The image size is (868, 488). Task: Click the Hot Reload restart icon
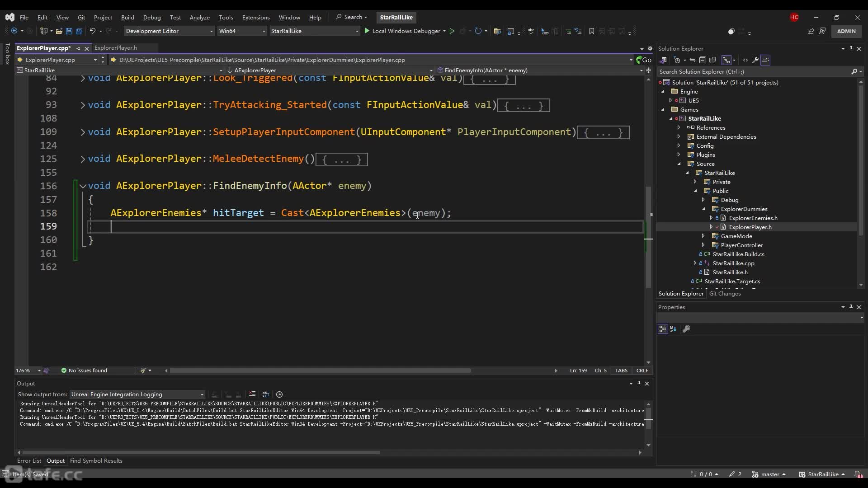click(478, 31)
